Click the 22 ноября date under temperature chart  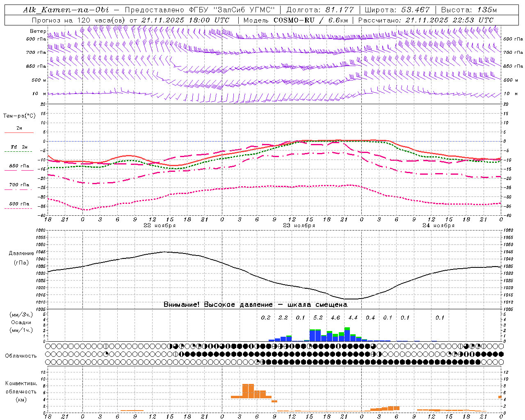(x=160, y=226)
